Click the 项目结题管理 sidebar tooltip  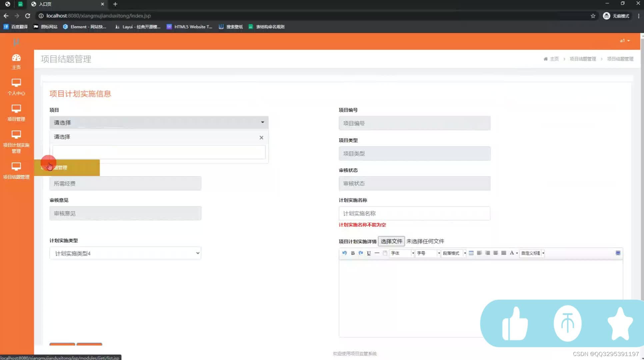67,167
